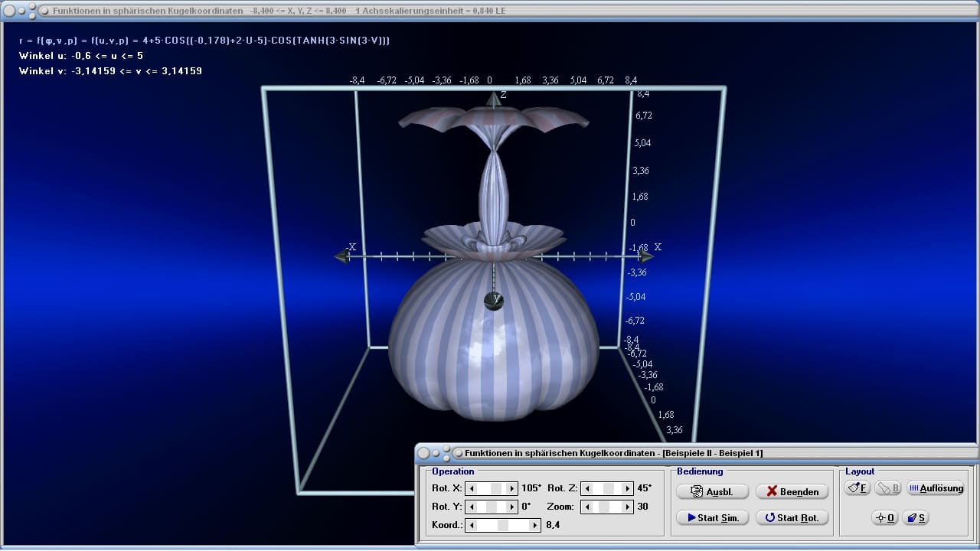Viewport: 980px width, 551px height.
Task: Click the first round button in control panel title bar
Action: pos(425,453)
